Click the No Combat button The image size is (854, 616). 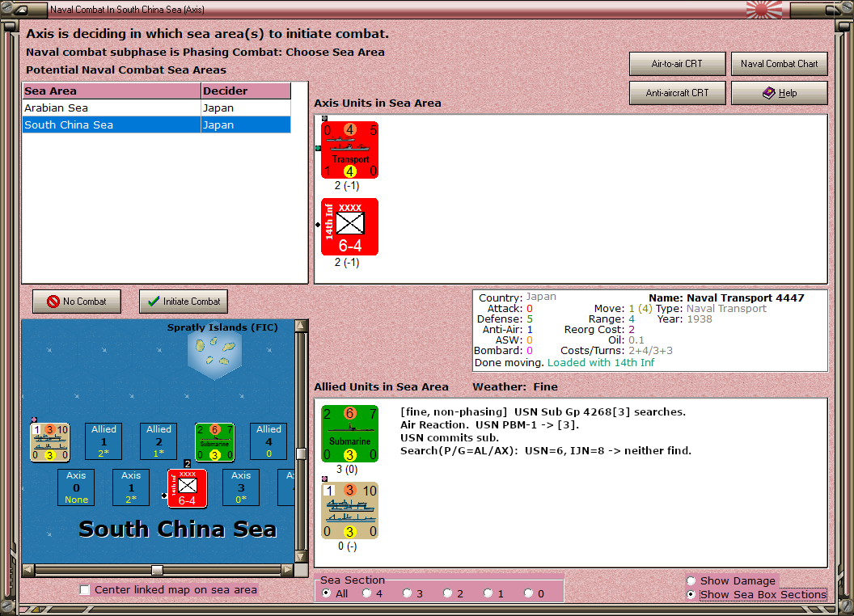pos(77,302)
